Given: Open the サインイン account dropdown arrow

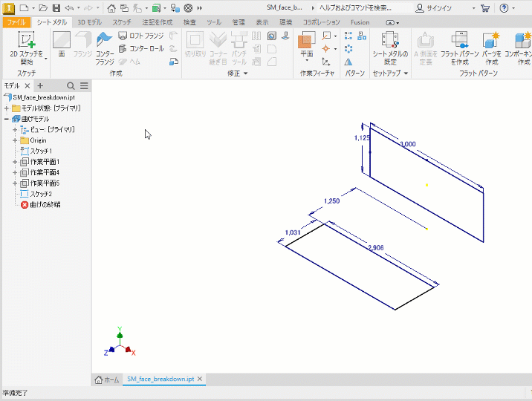Looking at the screenshot, I should click(473, 8).
